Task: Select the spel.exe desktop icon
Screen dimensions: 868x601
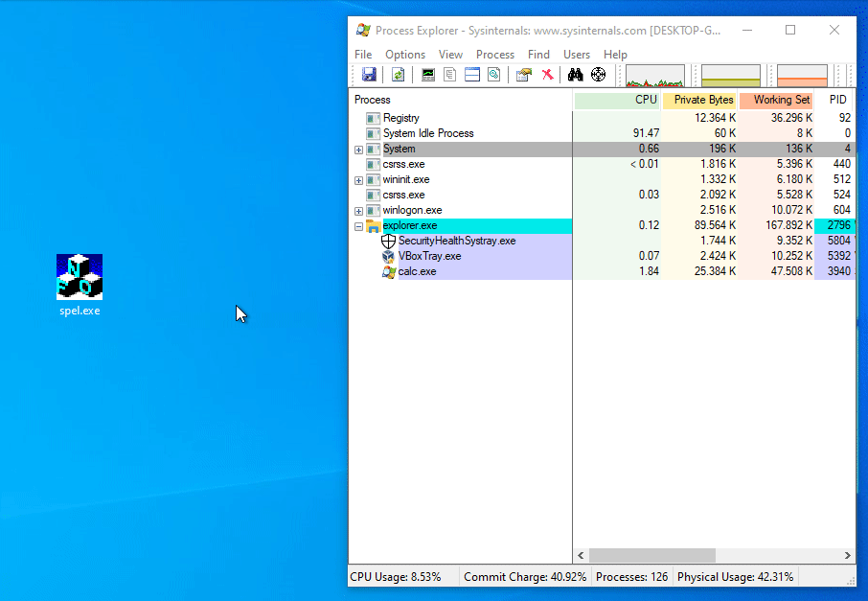Action: 80,285
